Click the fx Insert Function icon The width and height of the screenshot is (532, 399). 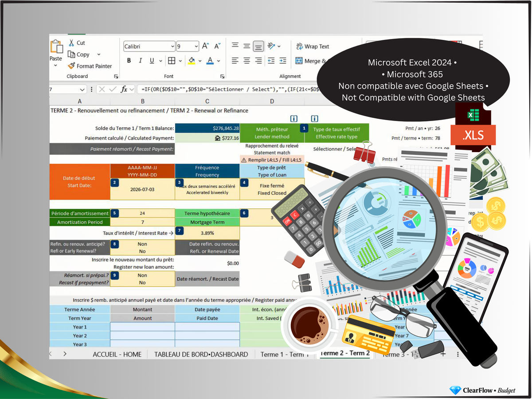(x=125, y=89)
